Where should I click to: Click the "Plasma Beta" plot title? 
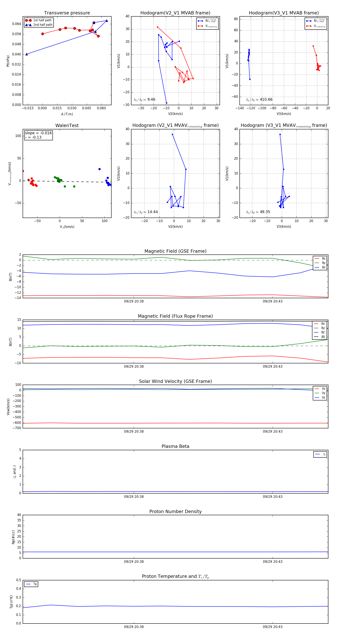coord(175,446)
